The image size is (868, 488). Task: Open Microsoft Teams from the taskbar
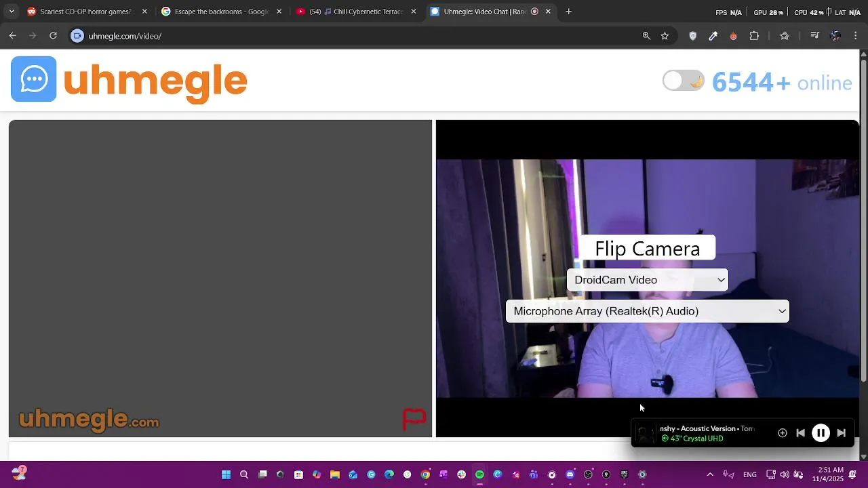pyautogui.click(x=534, y=474)
